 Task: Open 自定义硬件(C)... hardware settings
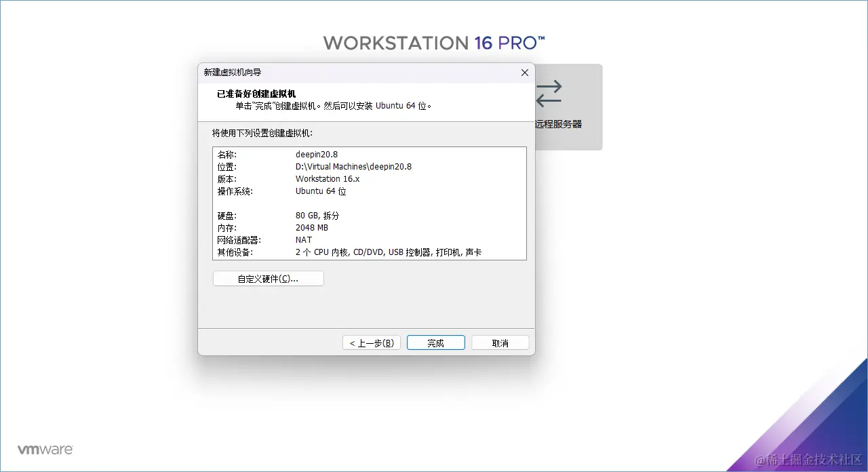tap(268, 279)
